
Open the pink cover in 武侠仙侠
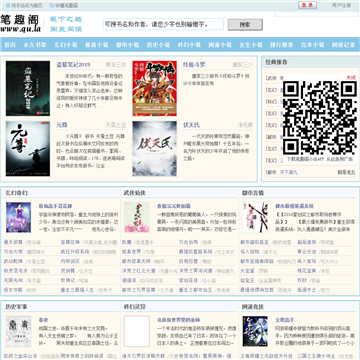pos(137,217)
